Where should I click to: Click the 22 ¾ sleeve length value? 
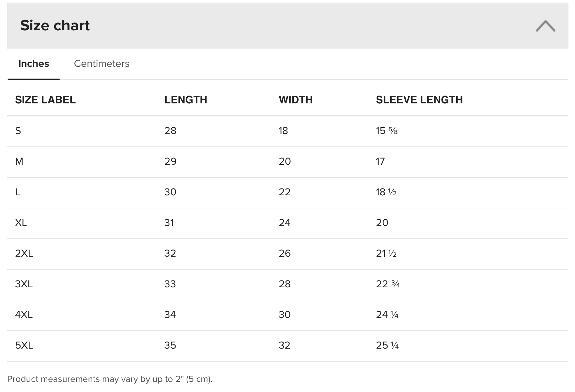point(388,284)
